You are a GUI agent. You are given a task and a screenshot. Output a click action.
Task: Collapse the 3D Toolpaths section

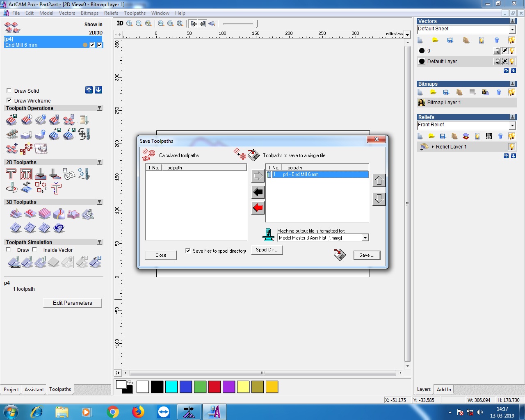coord(99,202)
